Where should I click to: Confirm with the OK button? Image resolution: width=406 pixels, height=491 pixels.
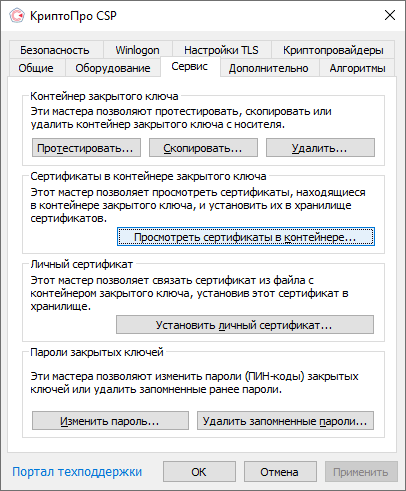199,472
